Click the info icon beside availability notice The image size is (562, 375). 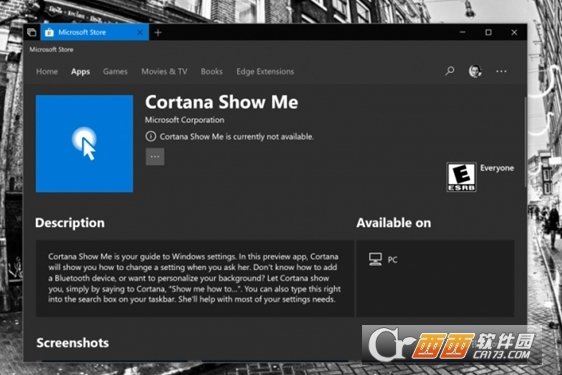tap(151, 136)
